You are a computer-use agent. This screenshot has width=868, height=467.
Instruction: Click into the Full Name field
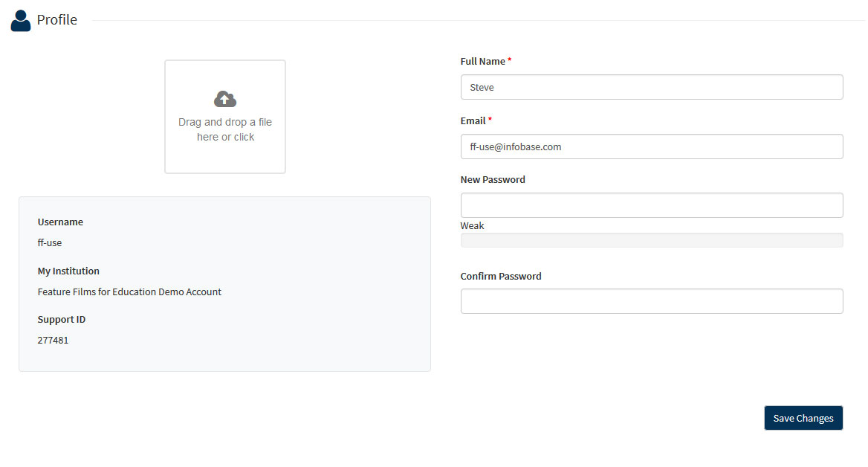pyautogui.click(x=652, y=87)
